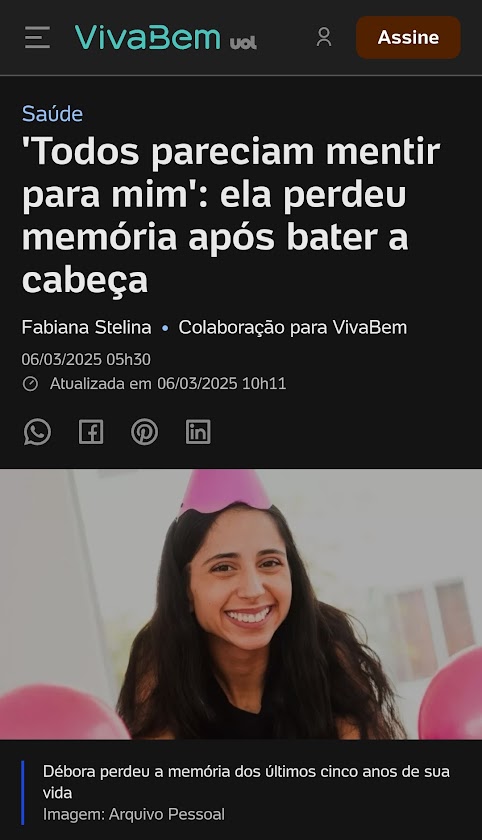482x840 pixels.
Task: Click Colaboração para VivaBem text
Action: point(292,327)
